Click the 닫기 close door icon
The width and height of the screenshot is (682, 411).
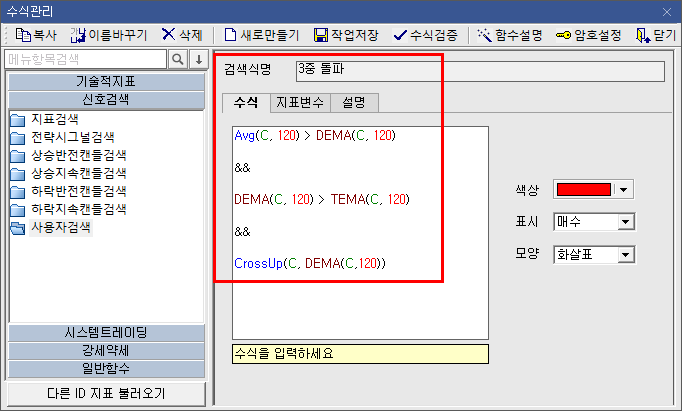tap(643, 35)
